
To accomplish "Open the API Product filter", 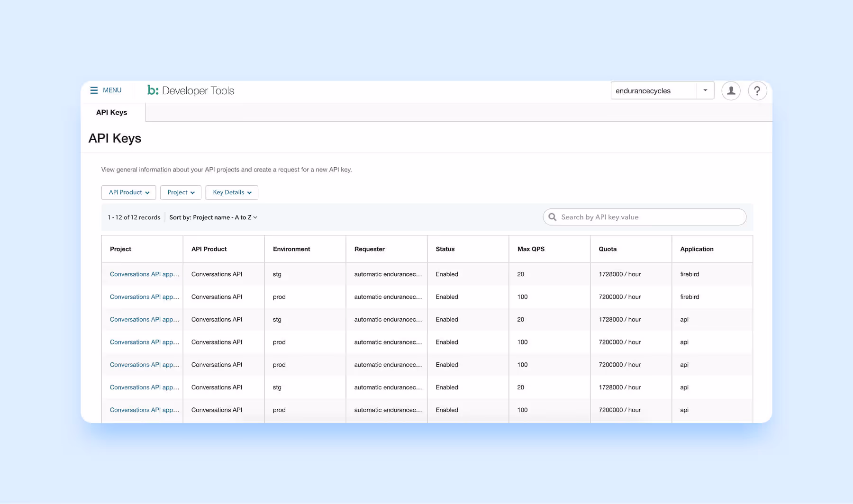I will coord(128,192).
